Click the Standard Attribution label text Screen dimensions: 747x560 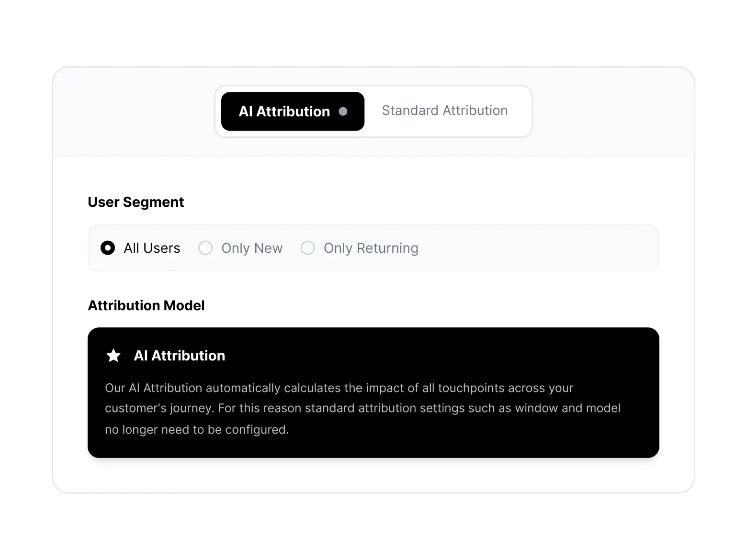coord(444,111)
